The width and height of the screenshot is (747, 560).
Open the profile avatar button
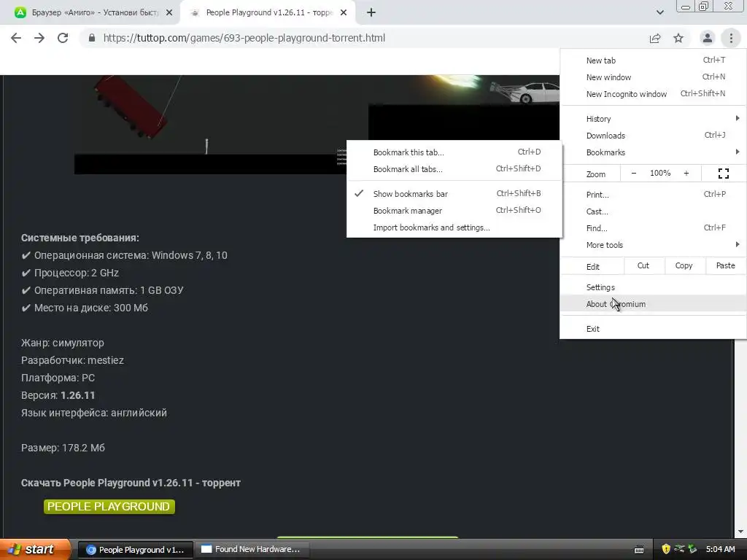708,38
